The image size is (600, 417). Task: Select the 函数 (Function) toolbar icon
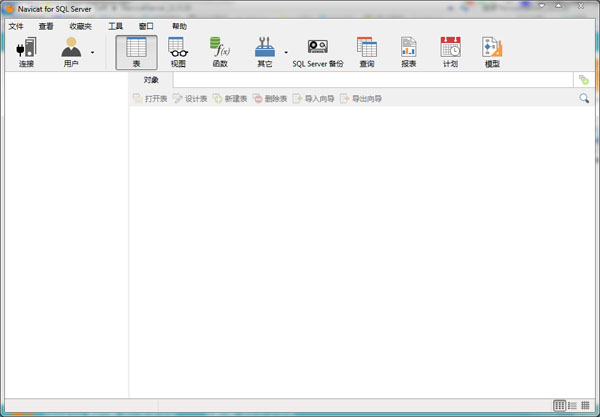click(x=219, y=52)
